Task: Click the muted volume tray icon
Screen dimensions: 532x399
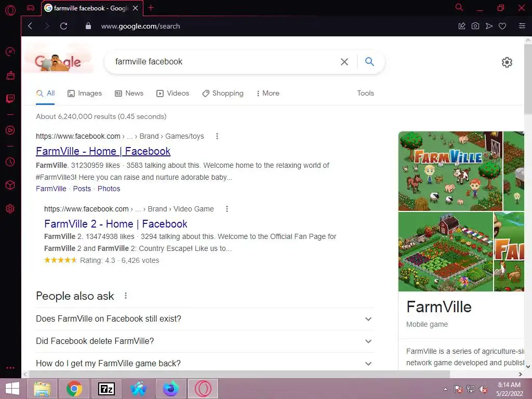Action: click(483, 389)
